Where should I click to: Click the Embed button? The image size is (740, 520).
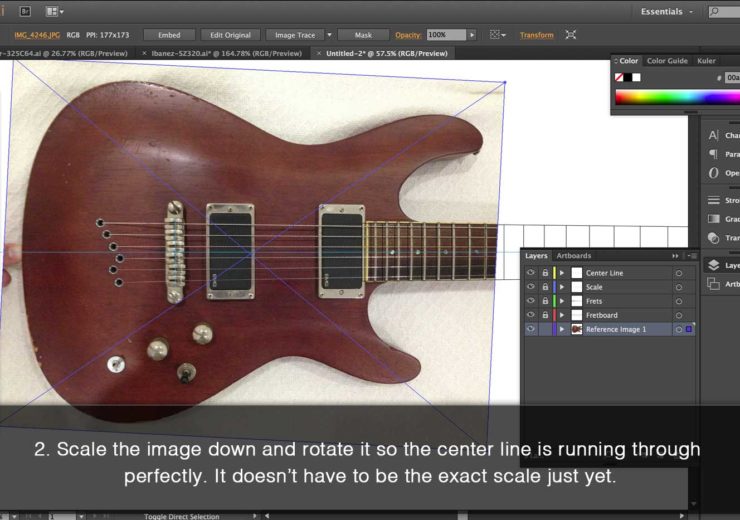169,35
